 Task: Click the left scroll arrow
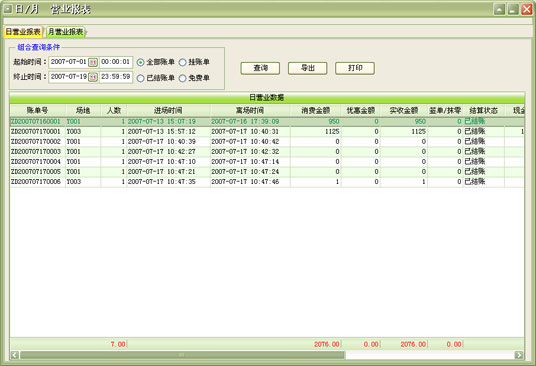coord(15,355)
